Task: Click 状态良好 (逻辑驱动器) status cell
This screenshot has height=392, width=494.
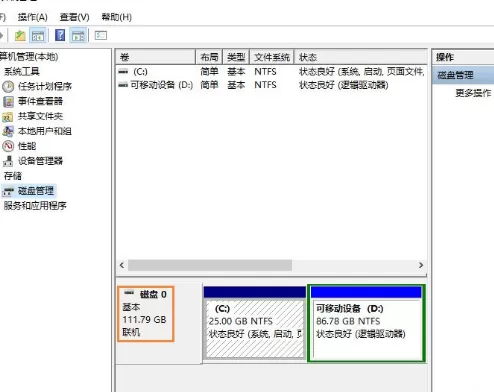Action: click(344, 85)
